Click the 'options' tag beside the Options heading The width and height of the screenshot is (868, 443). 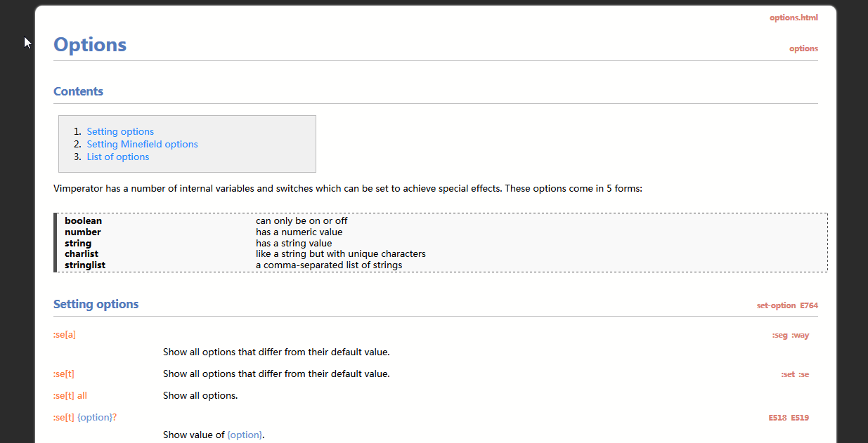tap(803, 48)
